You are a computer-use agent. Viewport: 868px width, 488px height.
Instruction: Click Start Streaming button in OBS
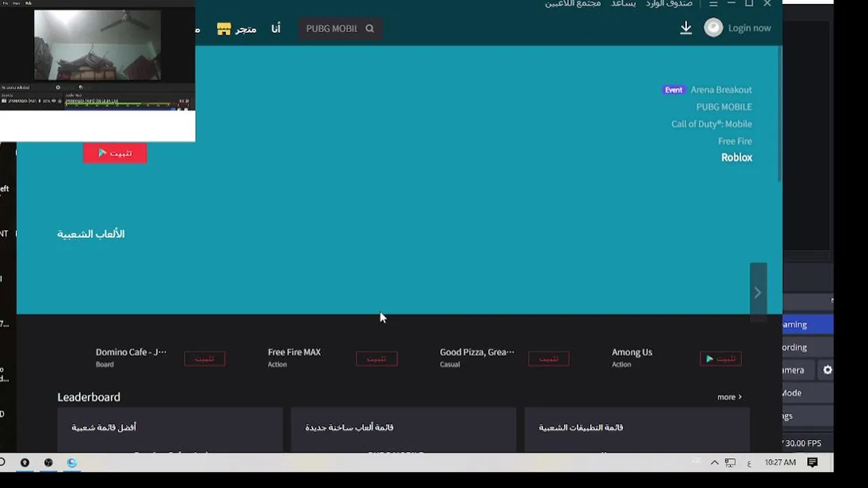tap(808, 325)
